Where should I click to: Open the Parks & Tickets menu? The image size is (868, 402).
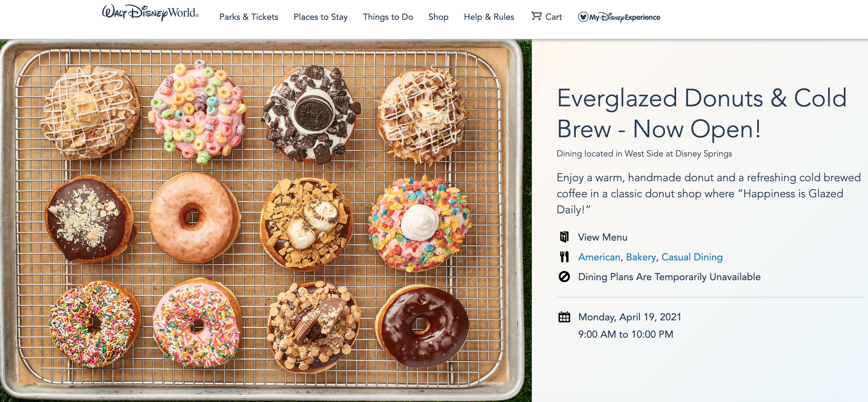(249, 17)
